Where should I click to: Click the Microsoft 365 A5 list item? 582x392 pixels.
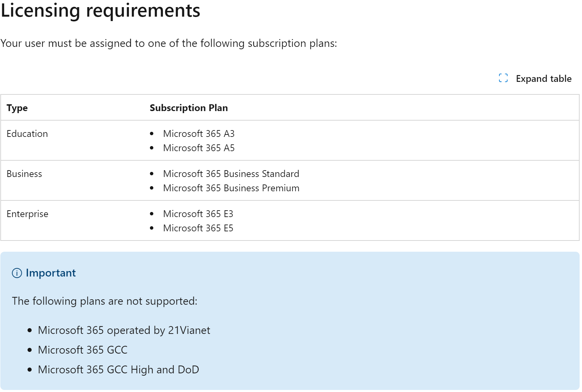(x=199, y=148)
